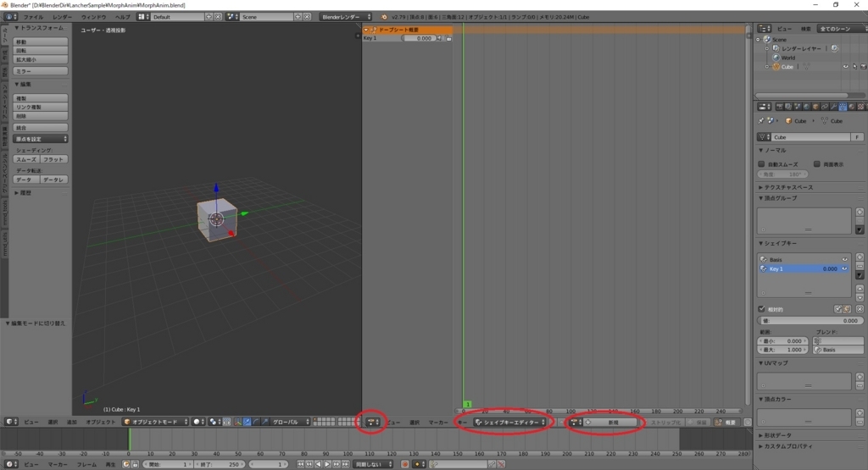Open the Texture properties tab
Image resolution: width=868 pixels, height=470 pixels.
tap(861, 107)
